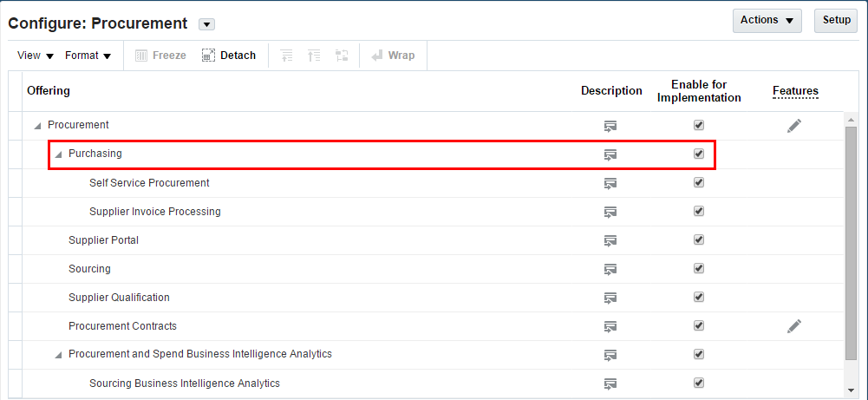Open the Format menu

(88, 56)
